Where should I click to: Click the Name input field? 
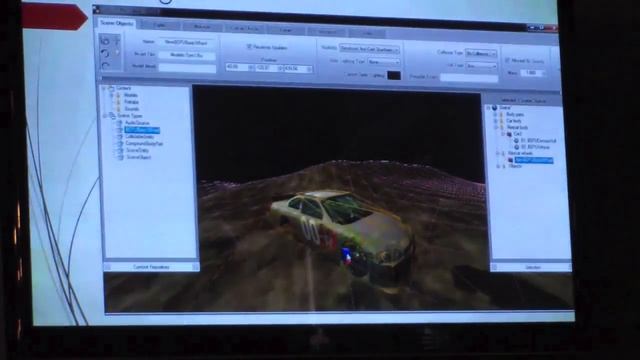click(187, 42)
